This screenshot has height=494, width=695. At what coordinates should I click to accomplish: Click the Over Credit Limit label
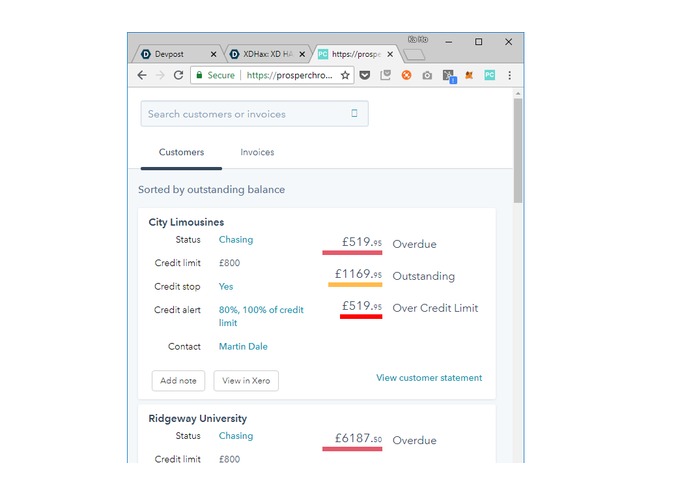click(x=435, y=308)
